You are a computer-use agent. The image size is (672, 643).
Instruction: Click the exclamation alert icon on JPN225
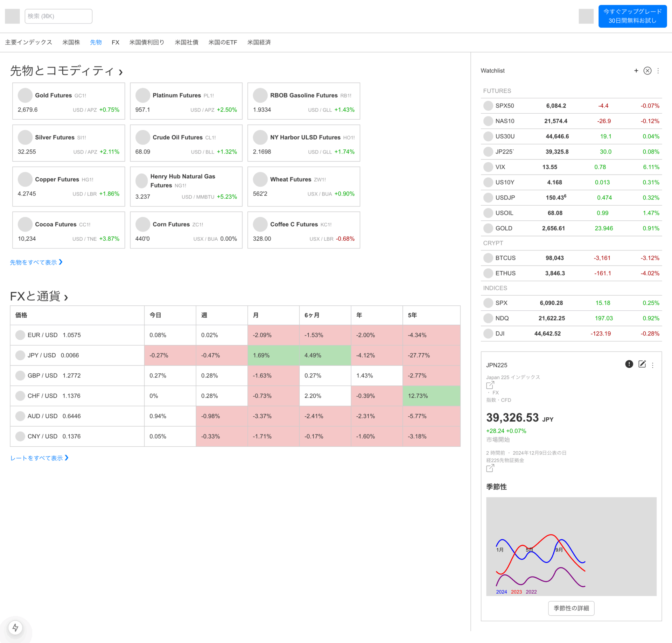point(629,364)
